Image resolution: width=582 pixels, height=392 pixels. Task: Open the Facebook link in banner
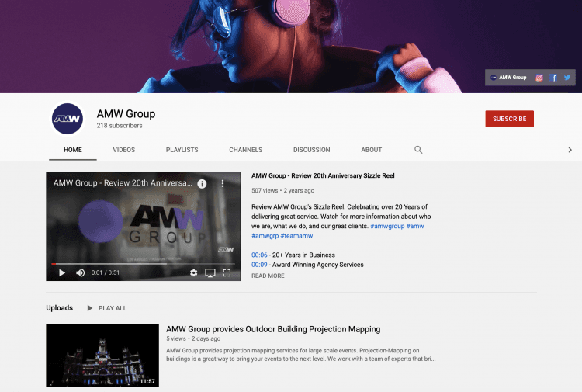[x=553, y=78]
